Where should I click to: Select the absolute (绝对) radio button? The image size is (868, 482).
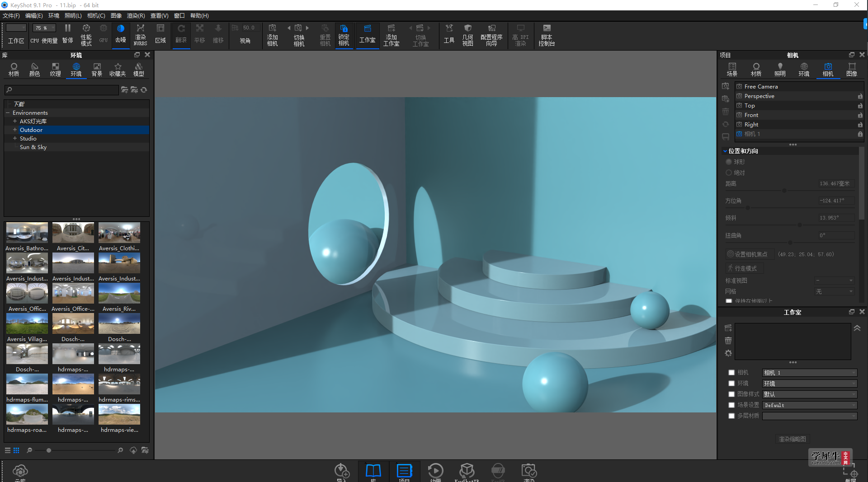tap(729, 173)
